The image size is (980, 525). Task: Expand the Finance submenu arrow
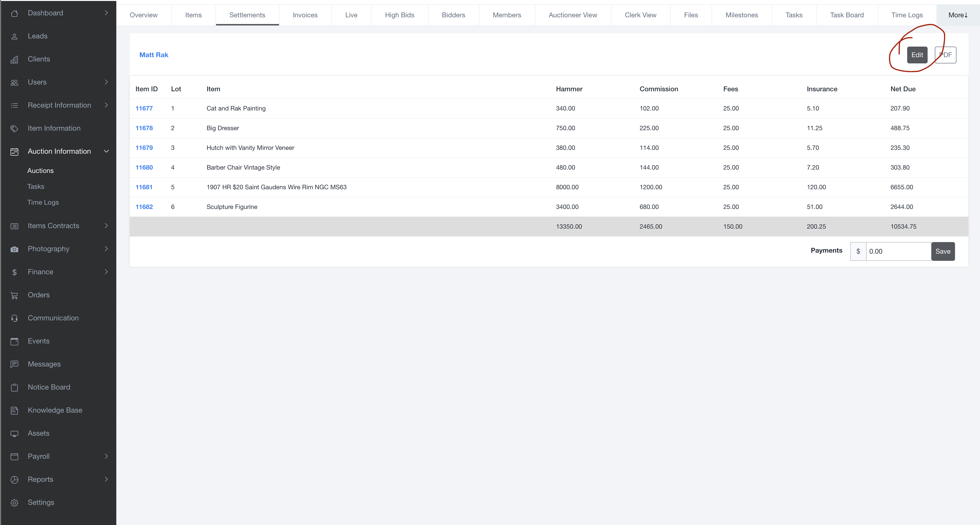[106, 272]
